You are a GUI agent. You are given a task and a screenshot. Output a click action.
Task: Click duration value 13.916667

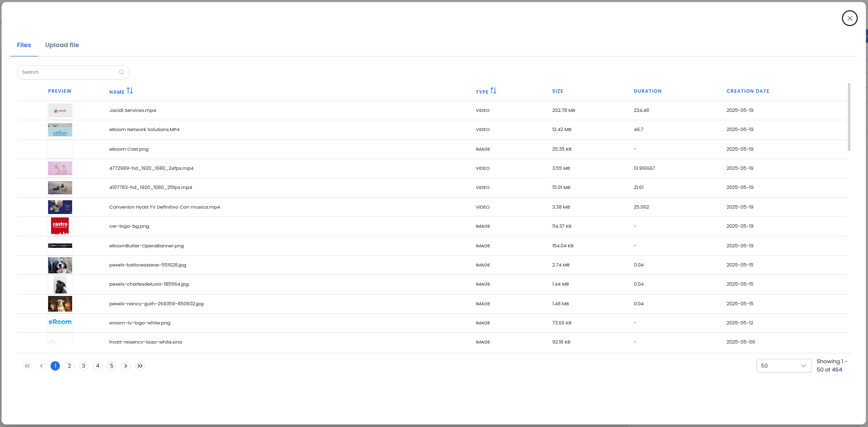pos(644,168)
